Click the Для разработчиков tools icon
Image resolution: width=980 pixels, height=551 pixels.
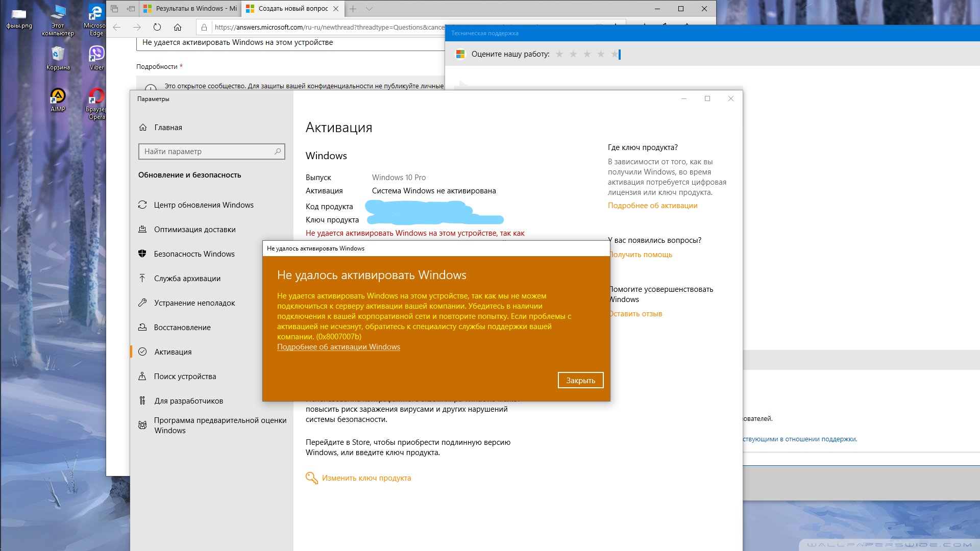pos(142,400)
